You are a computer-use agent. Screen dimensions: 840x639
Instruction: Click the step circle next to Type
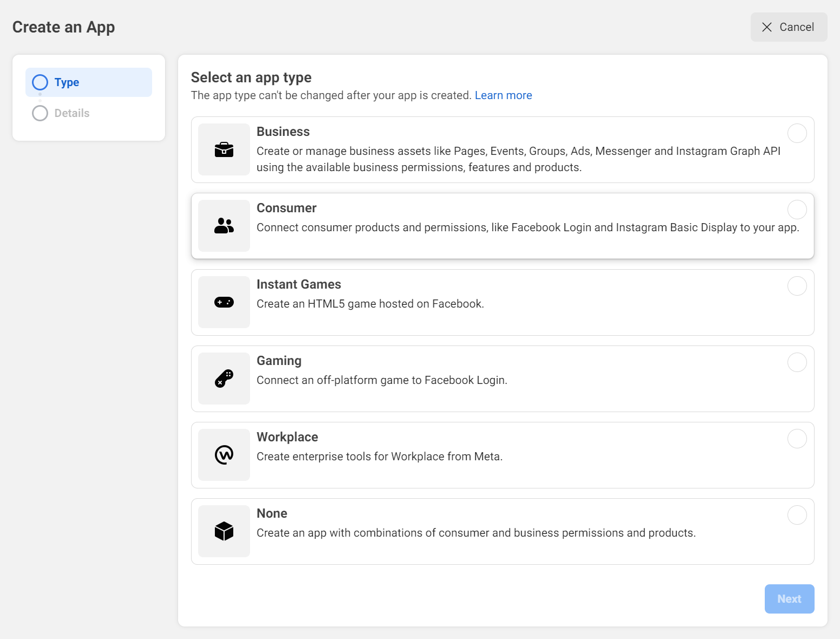[40, 82]
